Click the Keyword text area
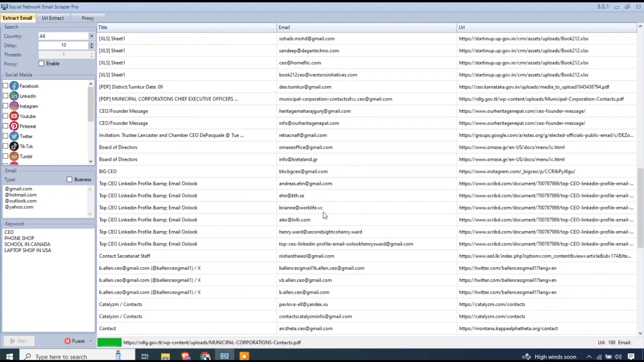 click(x=48, y=280)
